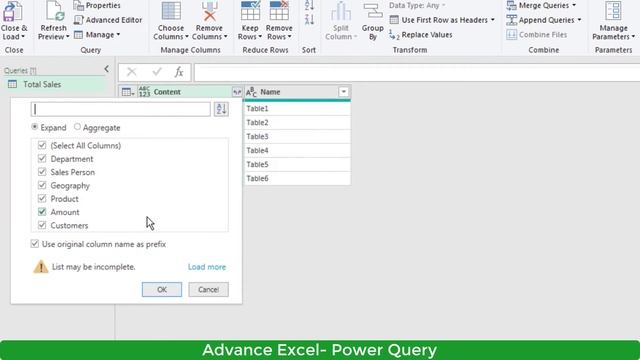640x360 pixels.
Task: Click the Split Column icon
Action: coord(340,11)
